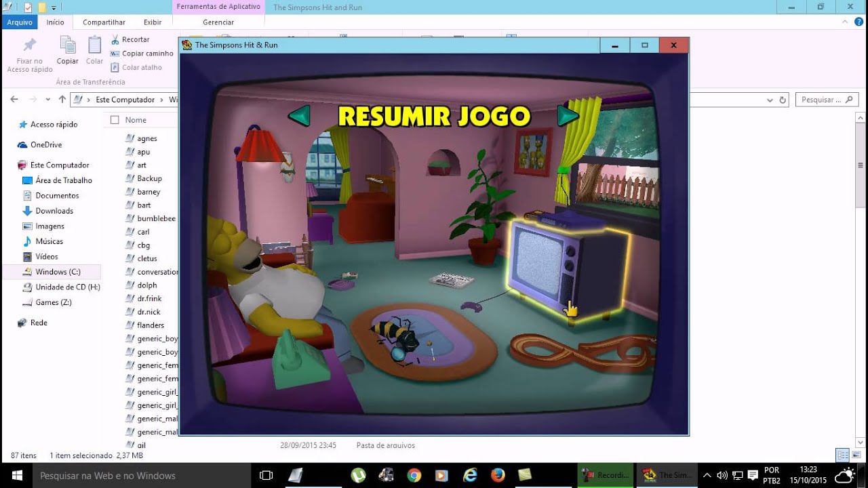Click Copiar caminho in the ribbon
The image size is (868, 488).
pyautogui.click(x=142, y=54)
